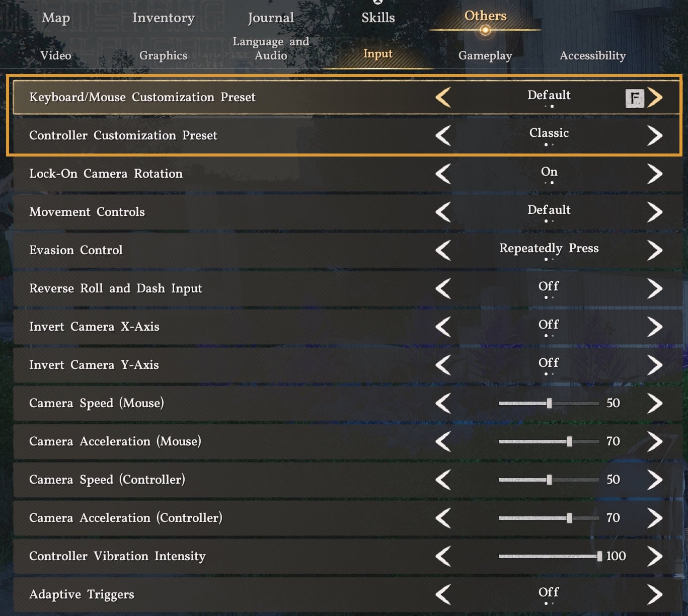Image resolution: width=688 pixels, height=616 pixels.
Task: Cycle Invert Camera Y-Axis option right
Action: (655, 365)
